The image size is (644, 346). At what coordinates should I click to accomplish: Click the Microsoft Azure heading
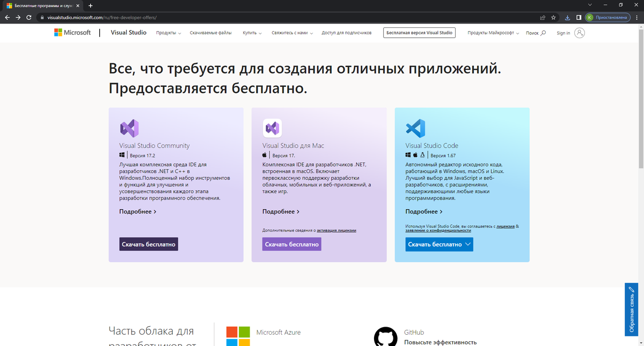click(x=279, y=332)
